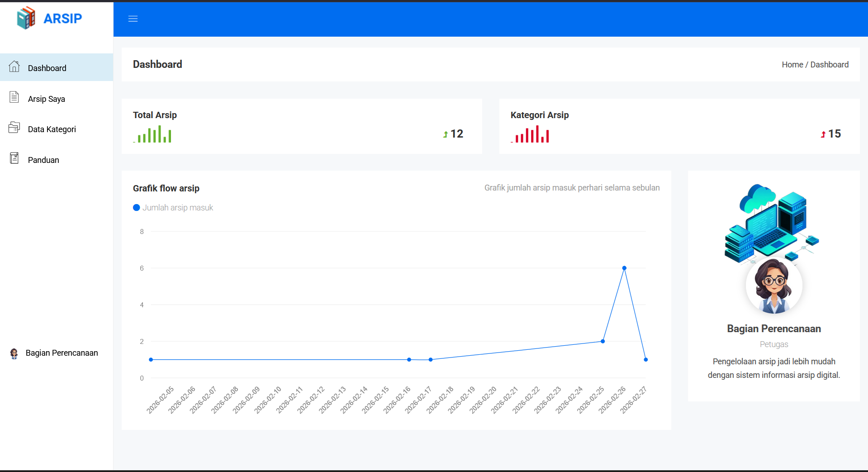Click the chart subtitle about arsip perhari

pos(572,188)
